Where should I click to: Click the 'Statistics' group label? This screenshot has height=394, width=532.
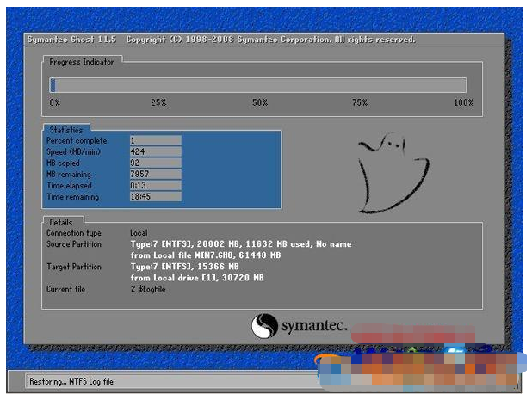coord(66,130)
